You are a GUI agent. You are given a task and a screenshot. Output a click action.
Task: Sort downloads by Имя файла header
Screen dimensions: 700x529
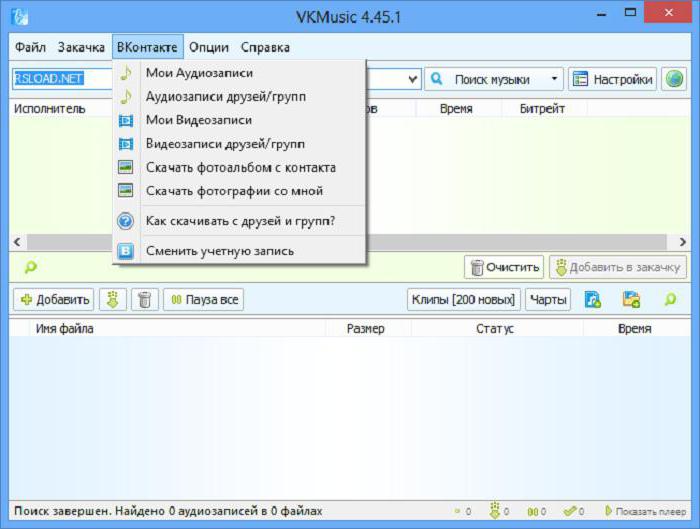coord(64,329)
